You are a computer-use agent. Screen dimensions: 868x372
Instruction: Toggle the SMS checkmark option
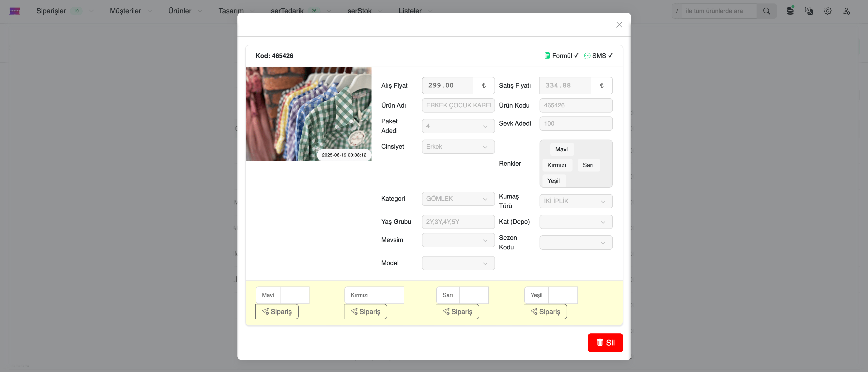pyautogui.click(x=598, y=56)
